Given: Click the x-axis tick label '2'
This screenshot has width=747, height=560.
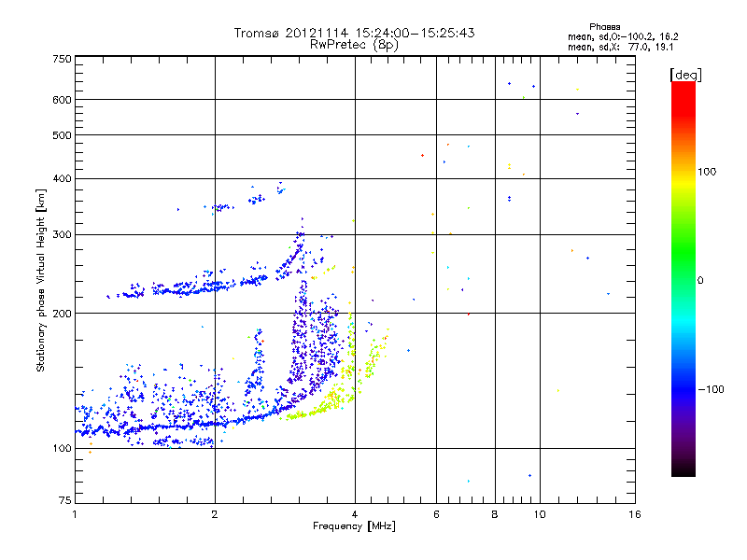Looking at the screenshot, I should click(x=215, y=514).
